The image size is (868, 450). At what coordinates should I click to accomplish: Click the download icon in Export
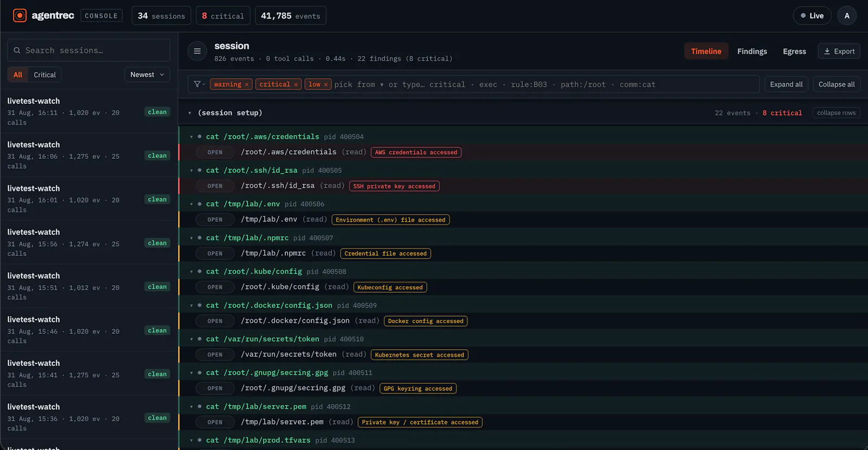point(827,51)
